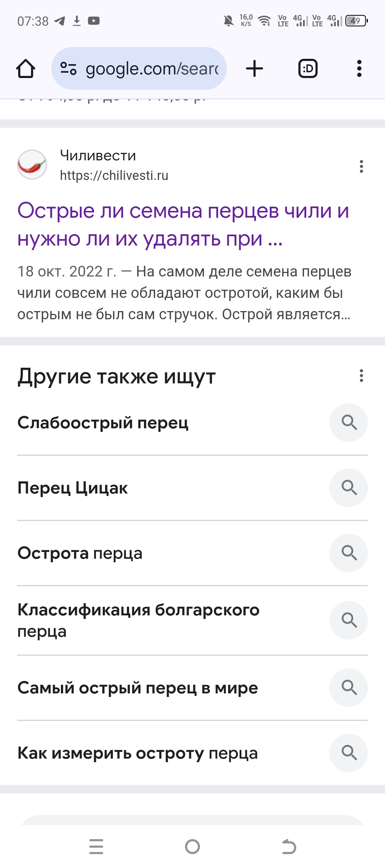Select 'Классификация болгарского перца' suggestion
The image size is (385, 868).
[138, 620]
